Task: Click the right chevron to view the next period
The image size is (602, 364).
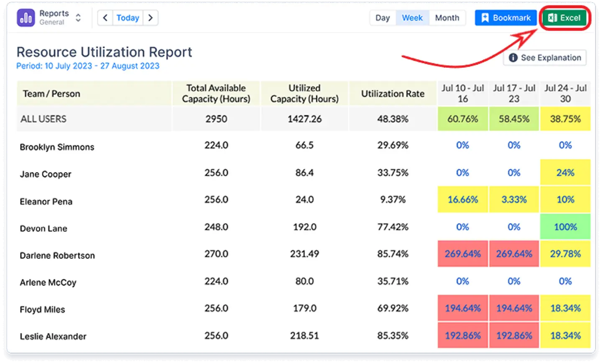Action: (x=150, y=18)
